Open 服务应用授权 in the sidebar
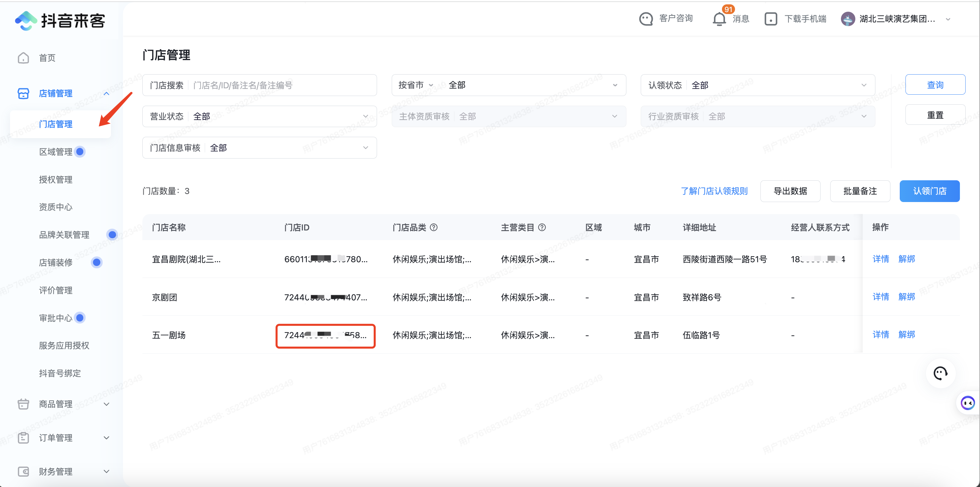Image resolution: width=980 pixels, height=487 pixels. [x=64, y=346]
